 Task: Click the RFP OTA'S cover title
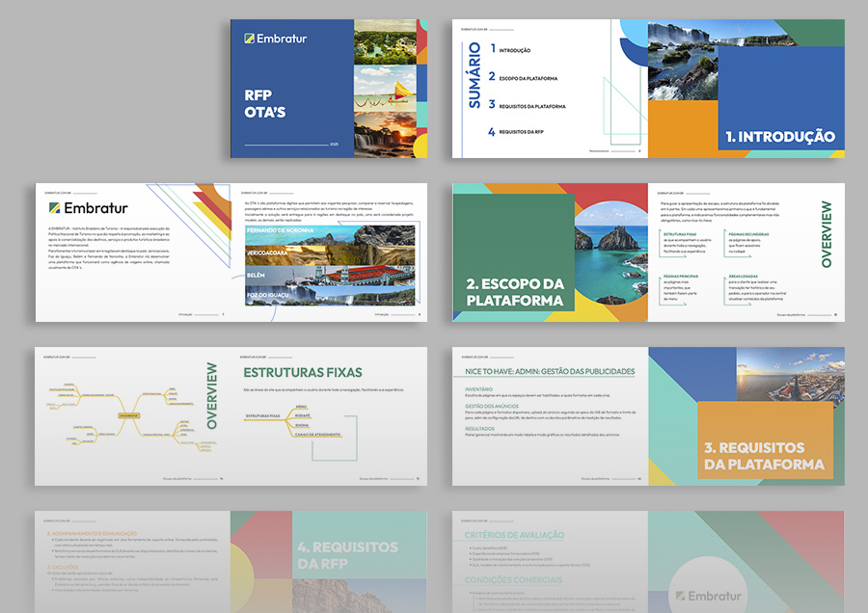point(264,105)
